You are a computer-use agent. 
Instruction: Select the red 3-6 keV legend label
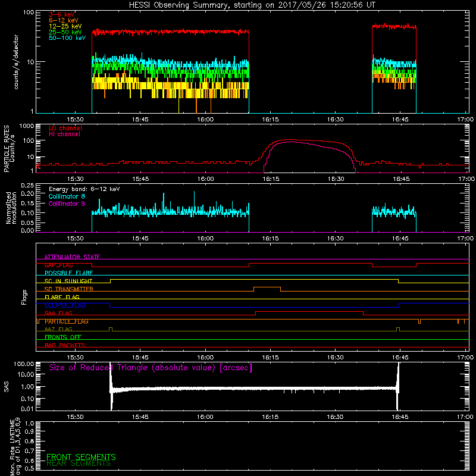point(61,14)
